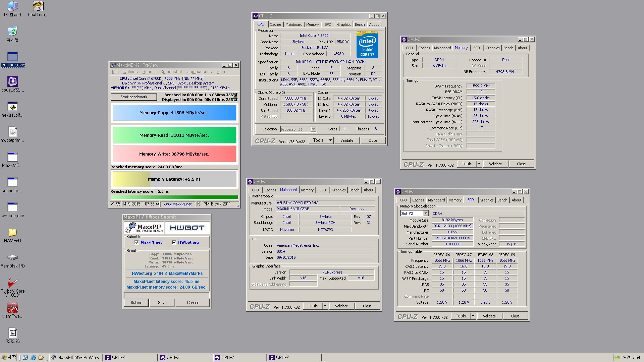Screen dimensions: 644x362
Task: Click the taskbar clock showing 7:59
Action: pyautogui.click(x=632, y=358)
